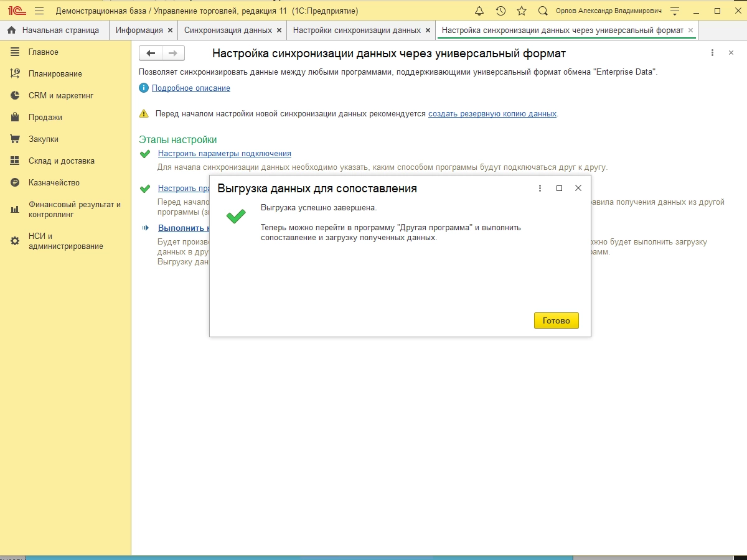Open the Выполнить step link in bold
The height and width of the screenshot is (560, 747).
coord(183,228)
